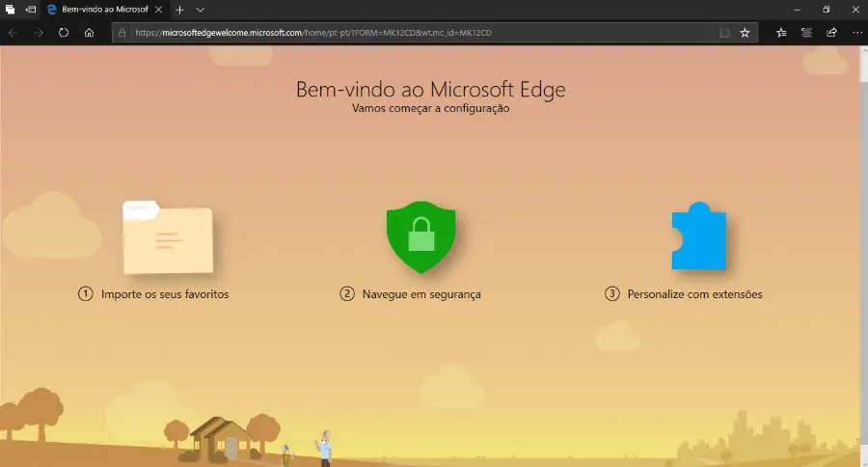868x467 pixels.
Task: Go back to previous page
Action: pos(13,33)
